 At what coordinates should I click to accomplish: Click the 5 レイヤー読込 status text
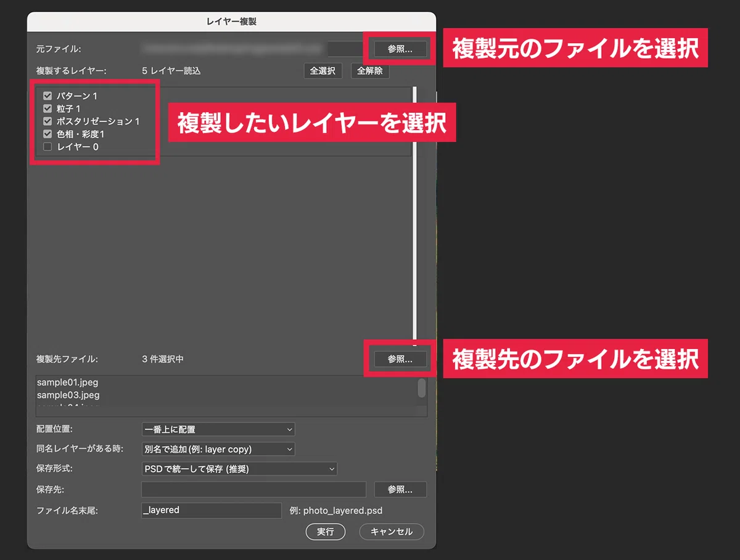coord(171,71)
